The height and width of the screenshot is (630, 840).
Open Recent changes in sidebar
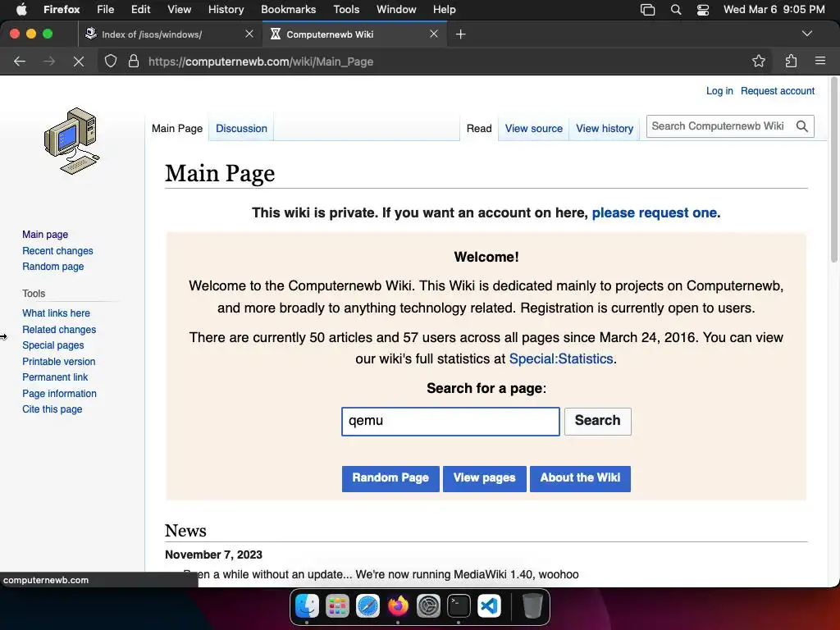58,251
